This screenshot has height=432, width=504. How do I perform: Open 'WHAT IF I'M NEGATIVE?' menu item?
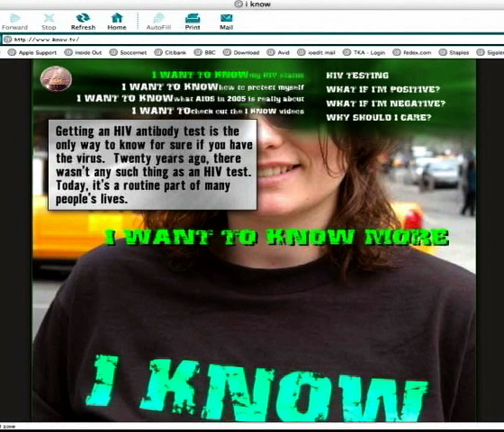click(x=386, y=103)
